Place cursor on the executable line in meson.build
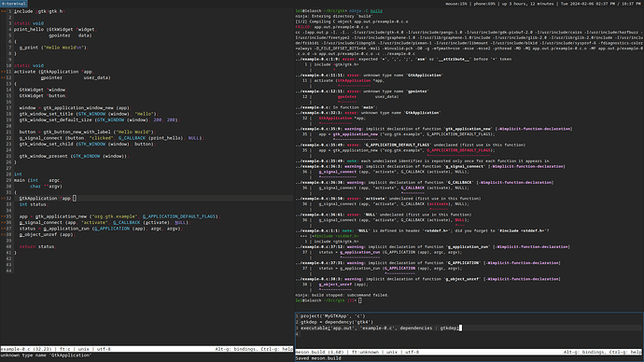 pyautogui.click(x=380, y=328)
